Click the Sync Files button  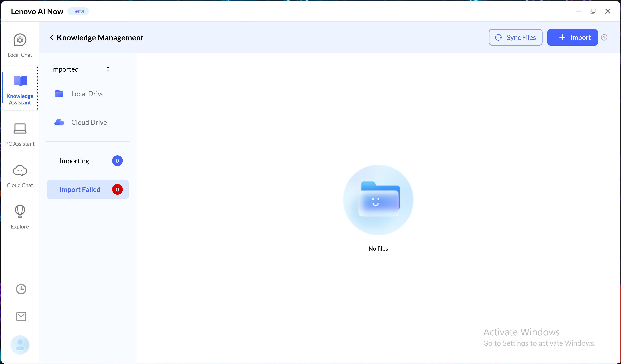click(x=515, y=37)
